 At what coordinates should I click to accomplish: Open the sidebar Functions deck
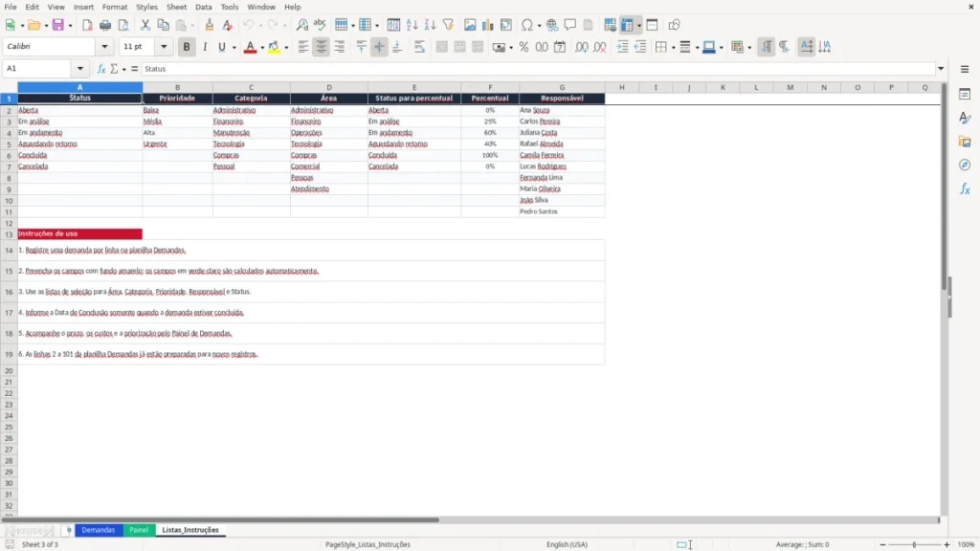click(965, 188)
